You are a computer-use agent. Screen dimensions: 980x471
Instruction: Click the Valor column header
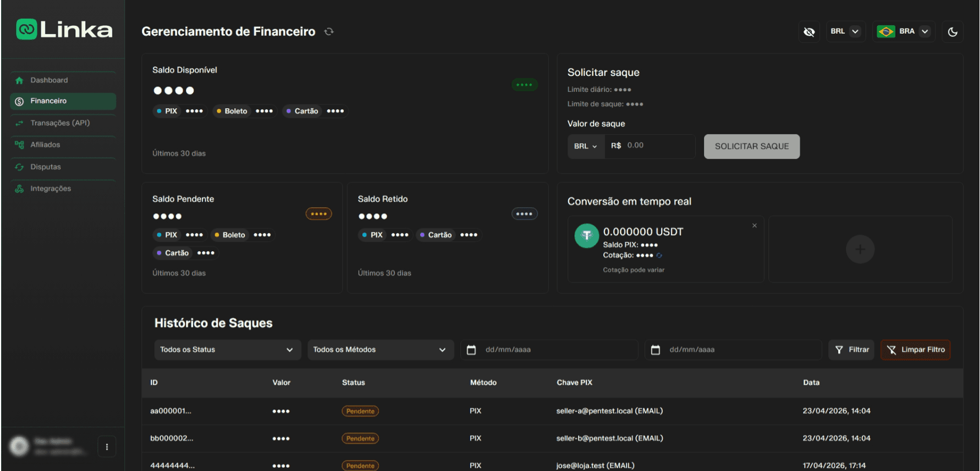tap(281, 383)
